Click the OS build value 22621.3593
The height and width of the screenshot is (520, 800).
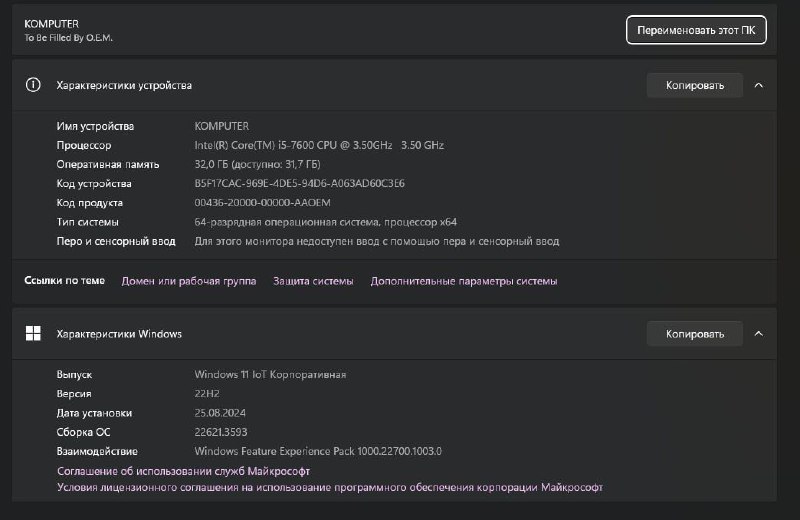click(x=220, y=432)
